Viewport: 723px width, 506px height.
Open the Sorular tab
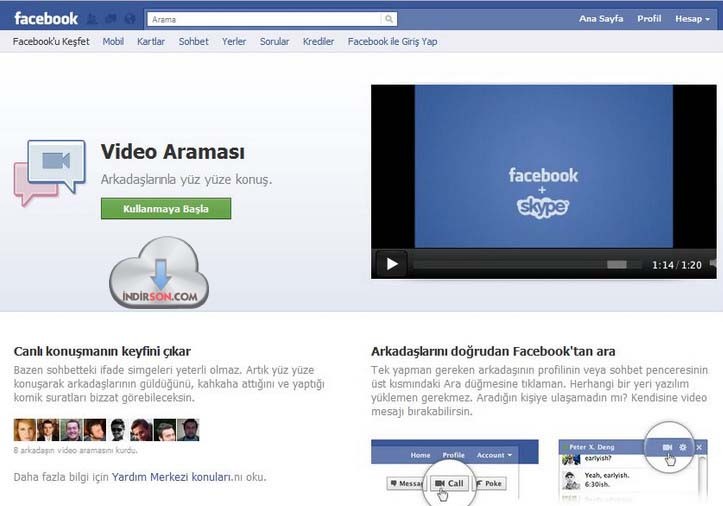(x=274, y=42)
